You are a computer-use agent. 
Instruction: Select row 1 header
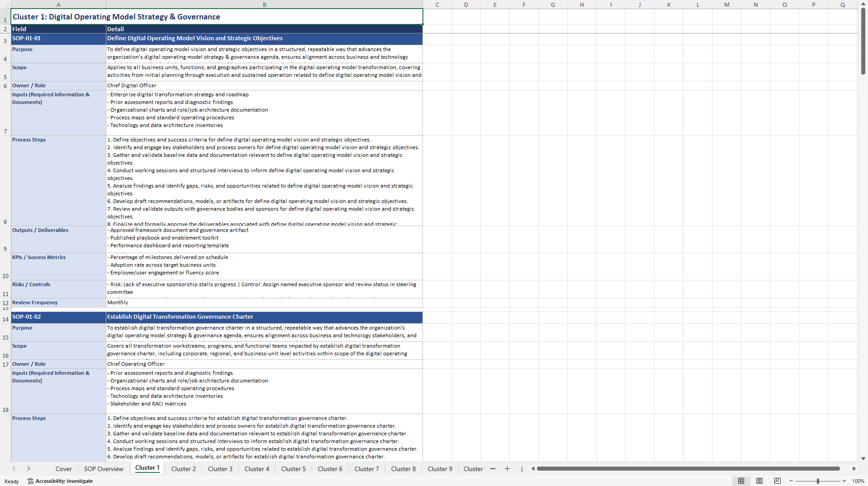(x=5, y=17)
